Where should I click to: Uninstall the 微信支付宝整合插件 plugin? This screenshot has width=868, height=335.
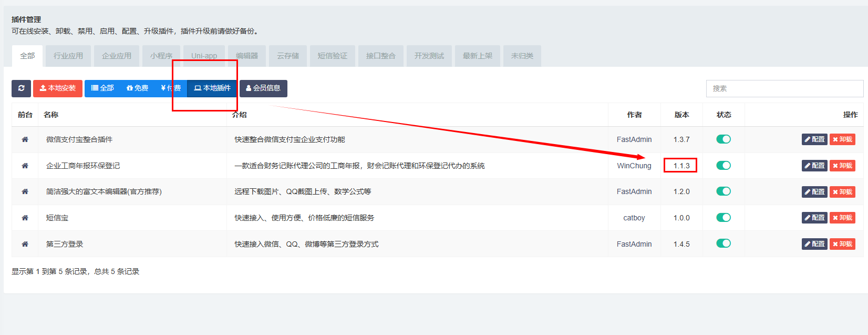[842, 139]
